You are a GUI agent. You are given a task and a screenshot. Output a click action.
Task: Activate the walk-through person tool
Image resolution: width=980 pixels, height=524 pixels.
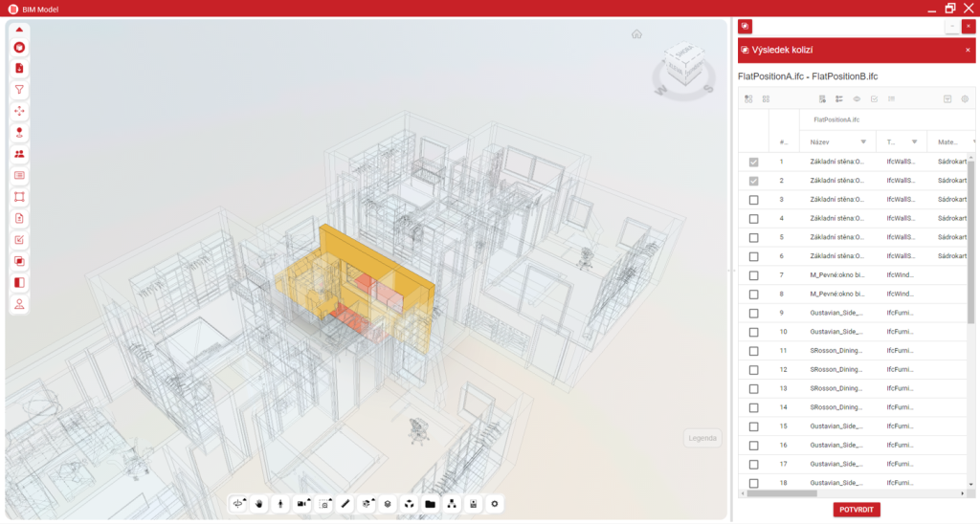pos(280,504)
